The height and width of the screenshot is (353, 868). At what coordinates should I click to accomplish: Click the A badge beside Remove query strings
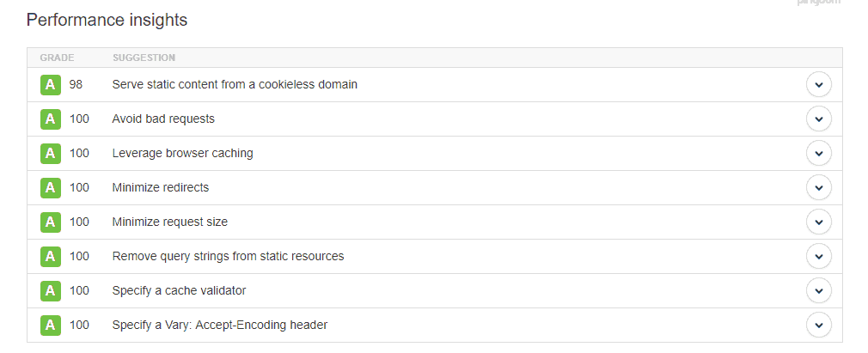pyautogui.click(x=51, y=256)
